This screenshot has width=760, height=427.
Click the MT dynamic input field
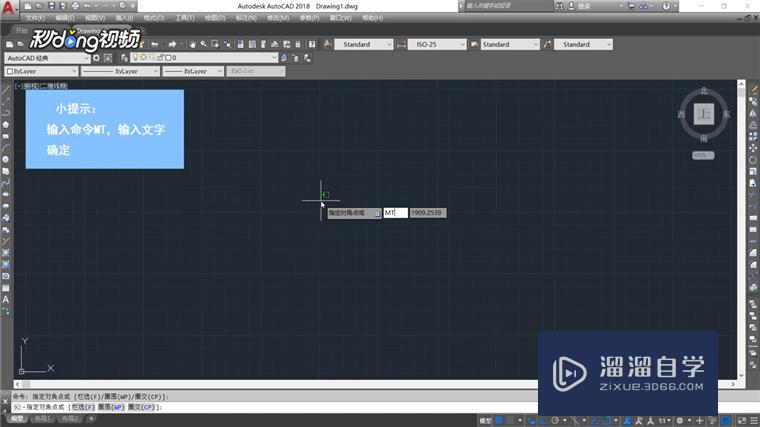[x=396, y=213]
